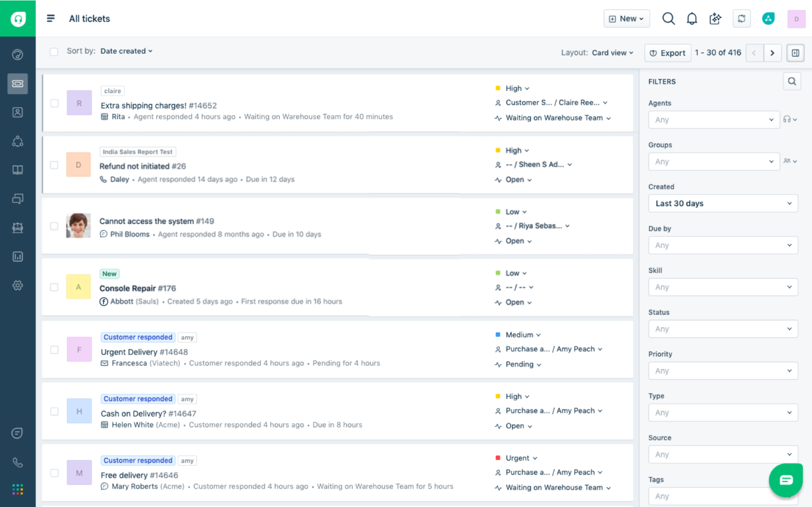The height and width of the screenshot is (507, 812).
Task: Open the apps grid at sidebar bottom
Action: (17, 489)
